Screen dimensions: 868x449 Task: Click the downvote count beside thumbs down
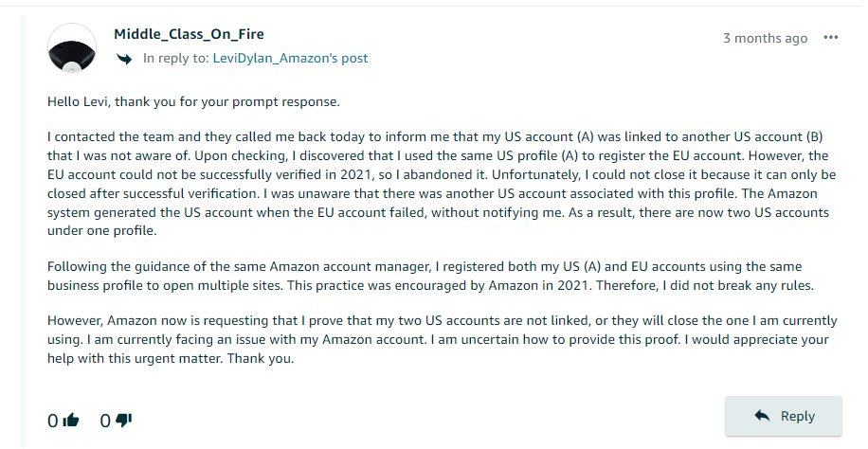tap(105, 422)
